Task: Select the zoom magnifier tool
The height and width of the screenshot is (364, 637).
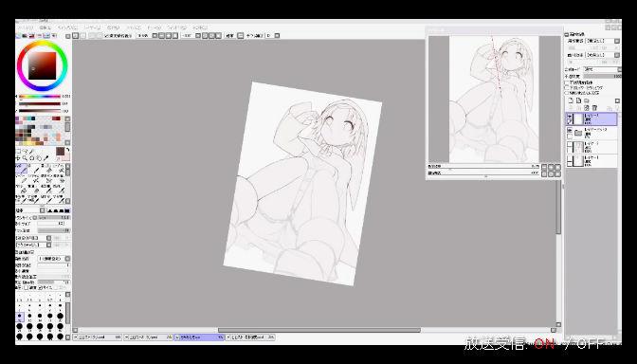Action: (25, 157)
